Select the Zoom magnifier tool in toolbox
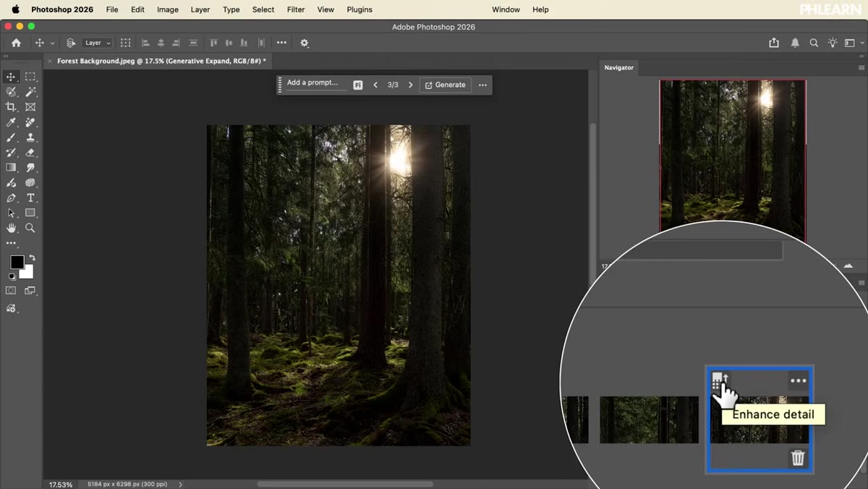This screenshot has height=489, width=868. pyautogui.click(x=30, y=228)
